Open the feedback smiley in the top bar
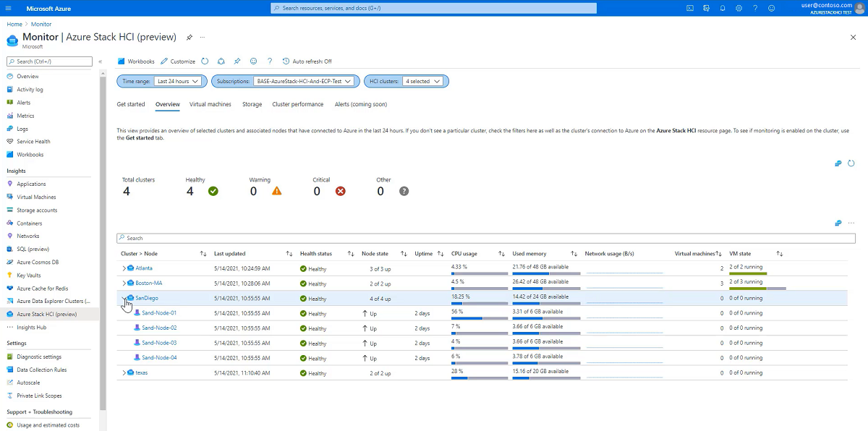 [x=772, y=8]
